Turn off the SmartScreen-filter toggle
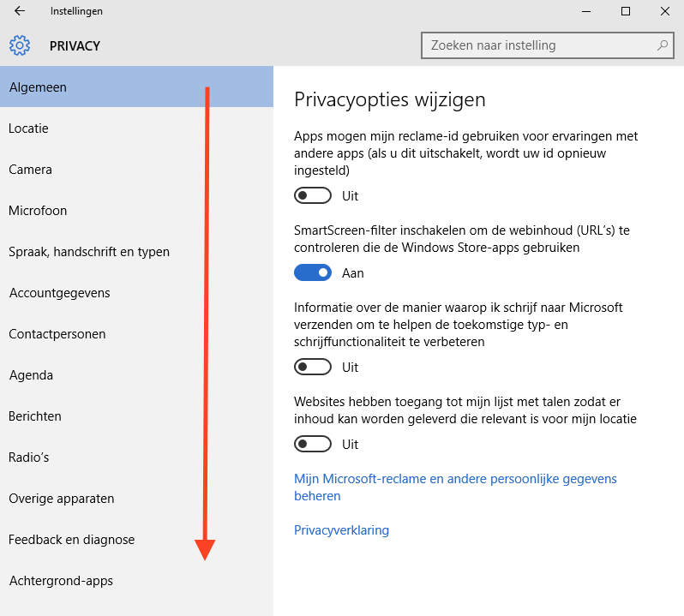The image size is (684, 616). (312, 273)
